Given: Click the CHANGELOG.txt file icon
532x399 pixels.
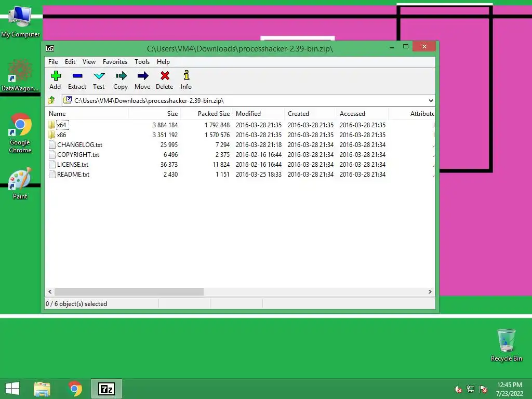Looking at the screenshot, I should click(52, 144).
